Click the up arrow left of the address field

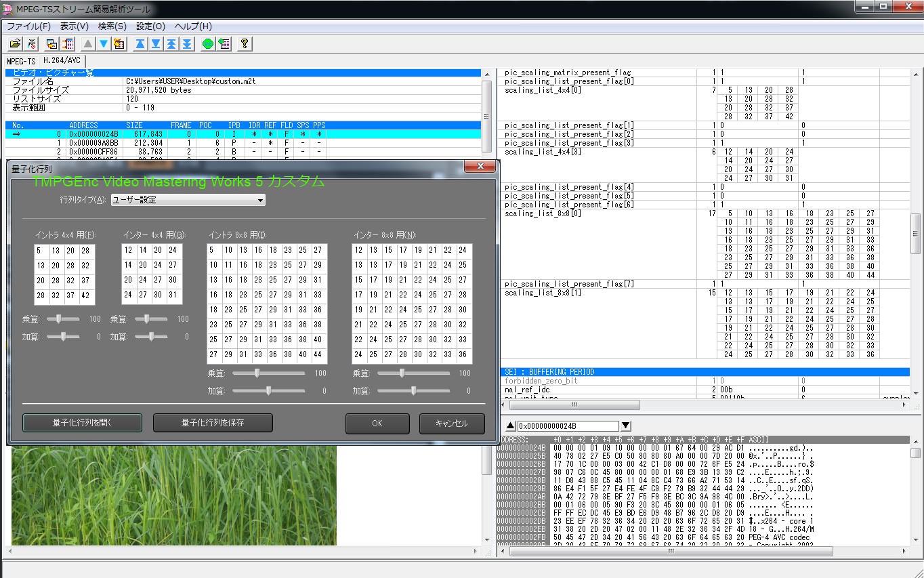510,426
